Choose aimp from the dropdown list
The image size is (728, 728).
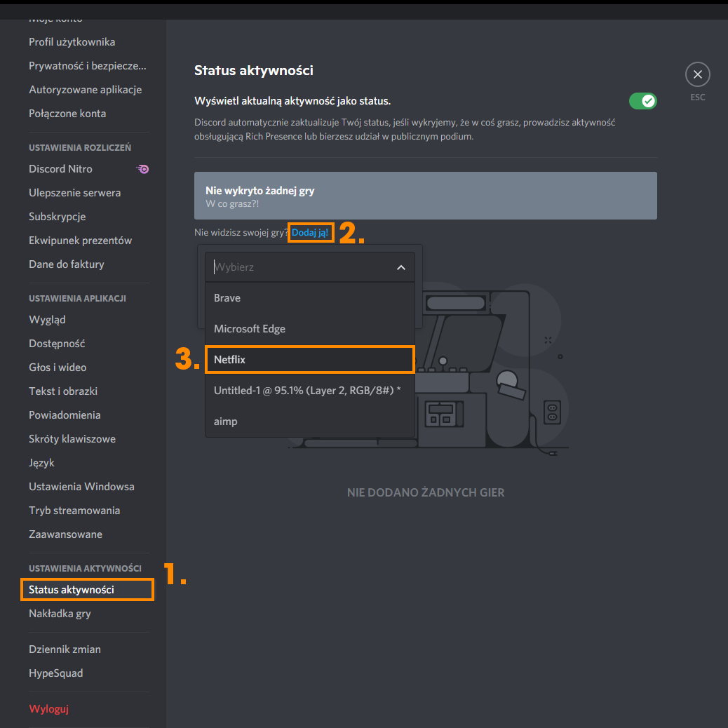click(x=310, y=421)
